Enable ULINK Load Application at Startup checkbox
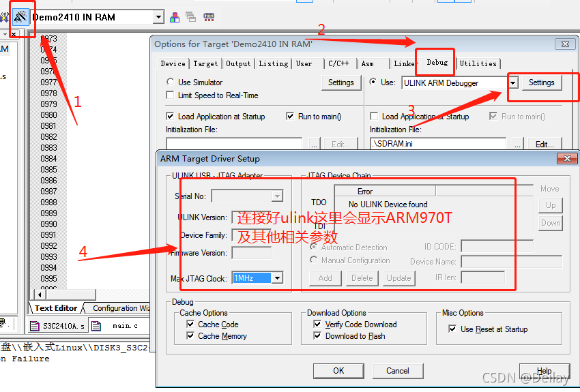The width and height of the screenshot is (580, 392). pyautogui.click(x=374, y=116)
